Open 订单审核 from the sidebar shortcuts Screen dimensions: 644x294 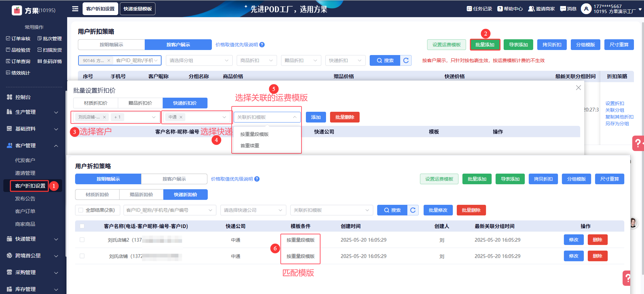18,39
